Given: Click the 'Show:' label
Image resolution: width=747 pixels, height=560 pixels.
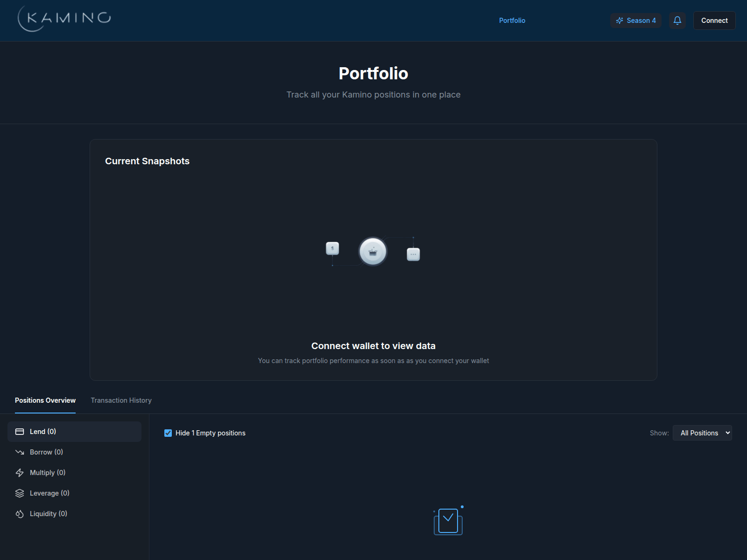Looking at the screenshot, I should [x=659, y=433].
